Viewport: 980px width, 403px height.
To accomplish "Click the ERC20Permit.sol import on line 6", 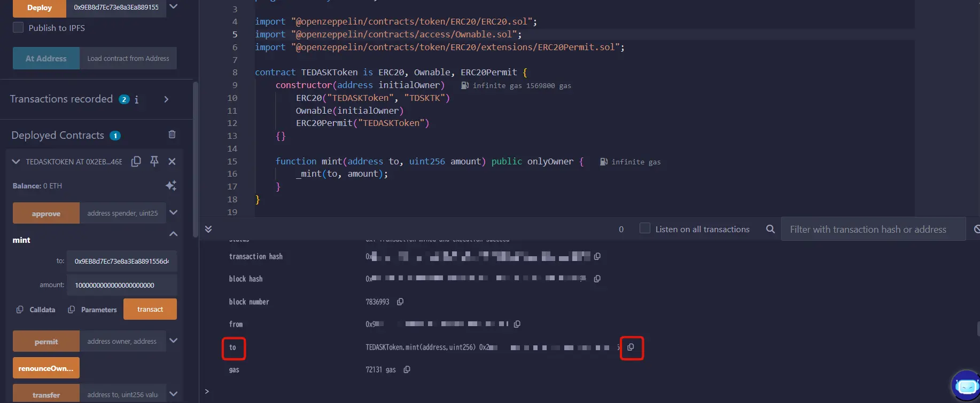I will pyautogui.click(x=439, y=47).
